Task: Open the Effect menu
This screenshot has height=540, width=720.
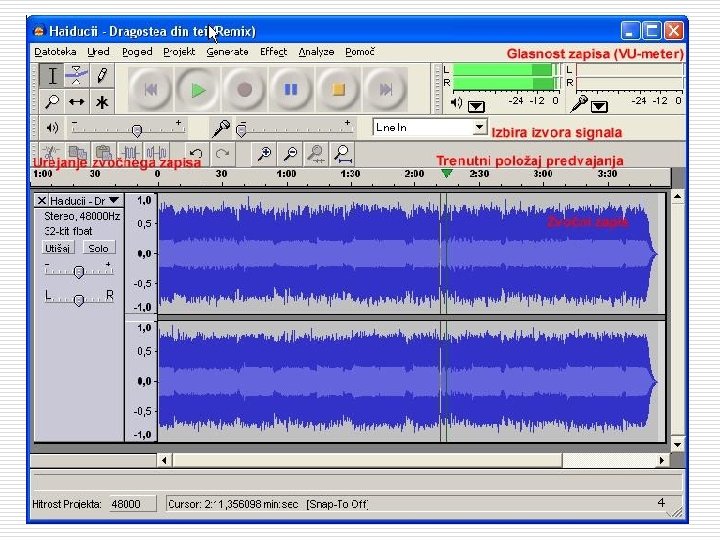Action: tap(273, 52)
